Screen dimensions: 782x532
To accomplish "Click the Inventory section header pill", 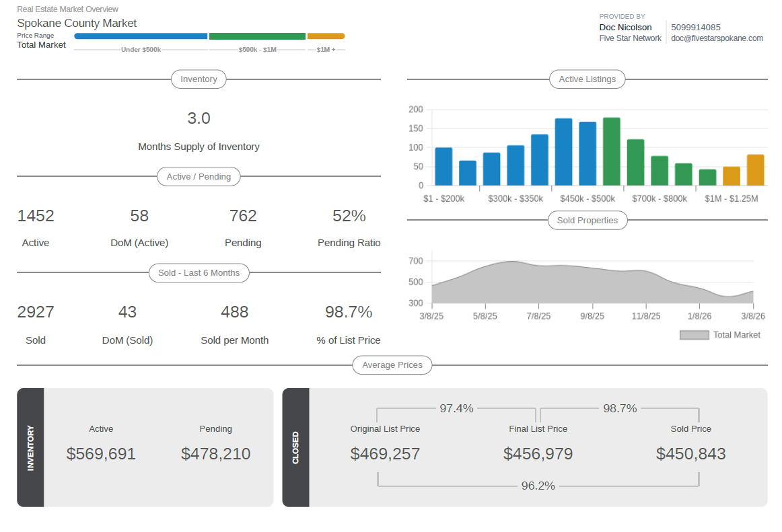I will tap(199, 79).
